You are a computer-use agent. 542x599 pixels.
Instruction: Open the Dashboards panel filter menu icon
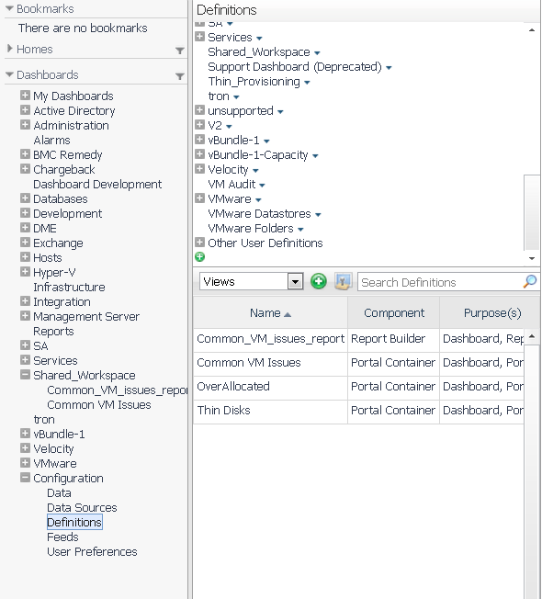click(x=180, y=76)
